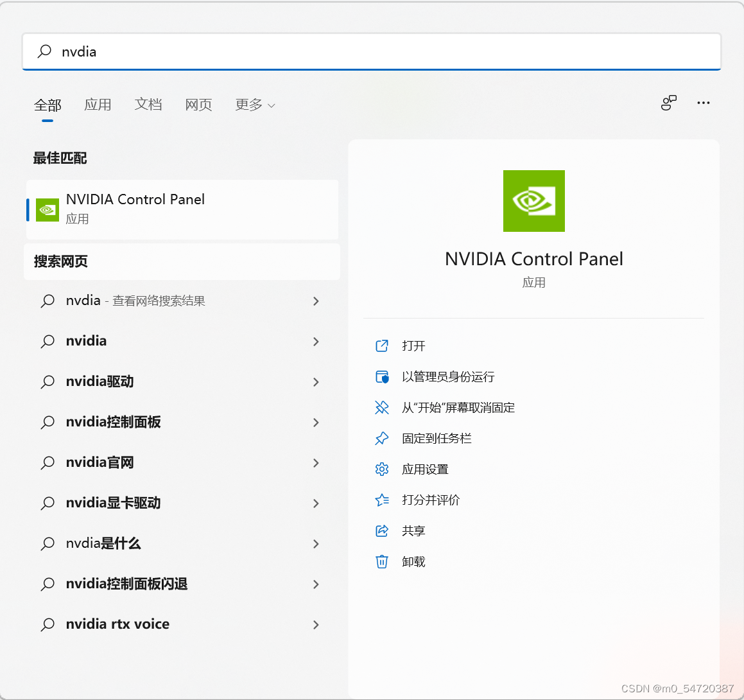Click 打开 to open the app
The width and height of the screenshot is (744, 700).
click(413, 346)
